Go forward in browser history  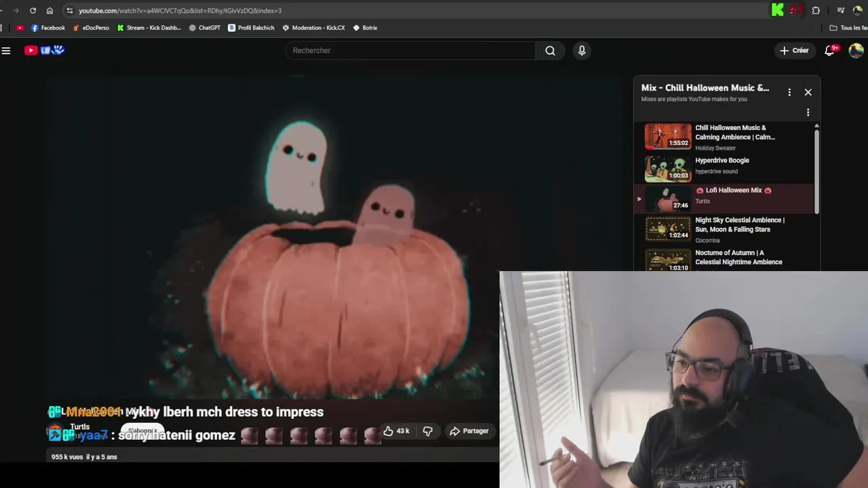click(x=16, y=10)
